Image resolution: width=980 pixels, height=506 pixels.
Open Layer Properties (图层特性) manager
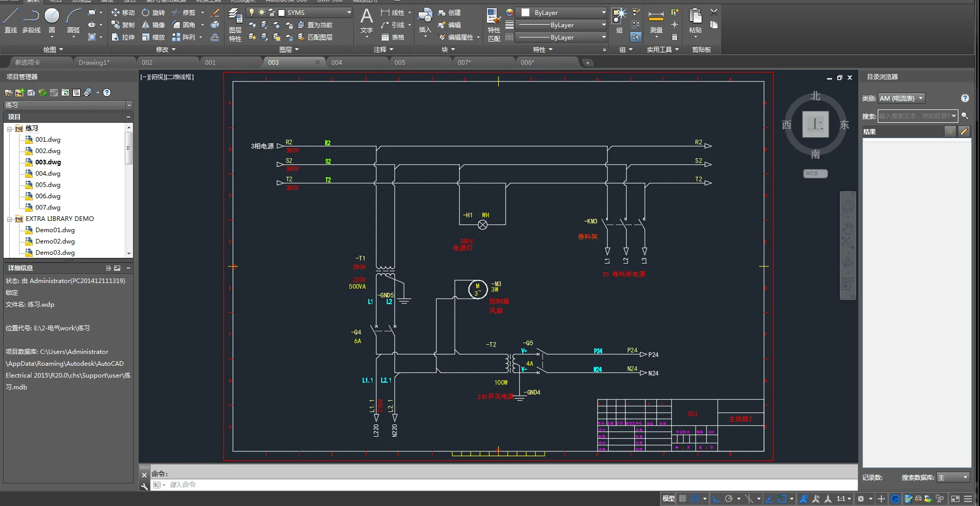click(235, 25)
